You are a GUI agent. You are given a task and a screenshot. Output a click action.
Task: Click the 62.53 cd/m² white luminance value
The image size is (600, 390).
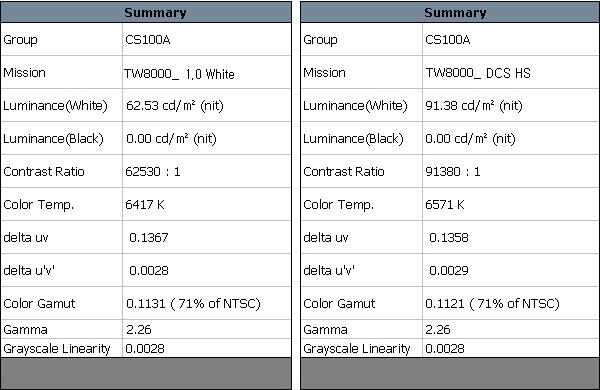click(174, 105)
